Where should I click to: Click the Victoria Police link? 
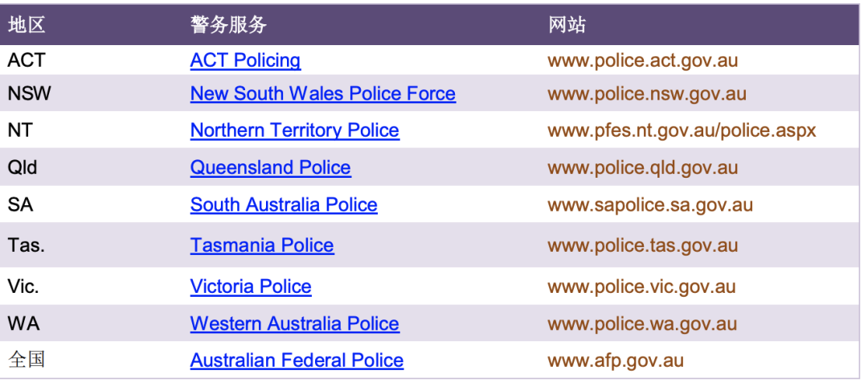251,286
